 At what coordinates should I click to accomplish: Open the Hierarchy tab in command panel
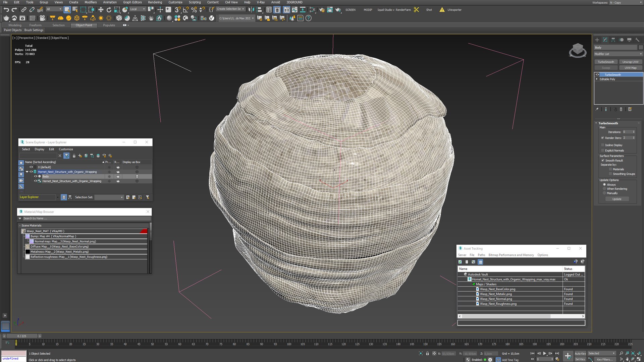(613, 40)
